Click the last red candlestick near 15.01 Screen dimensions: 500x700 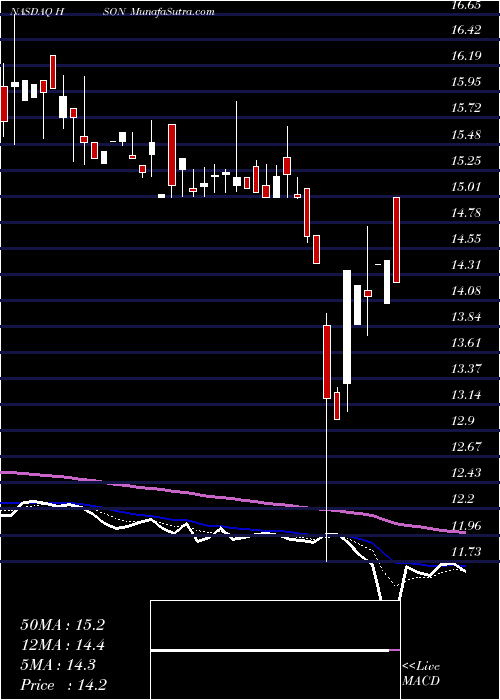397,240
